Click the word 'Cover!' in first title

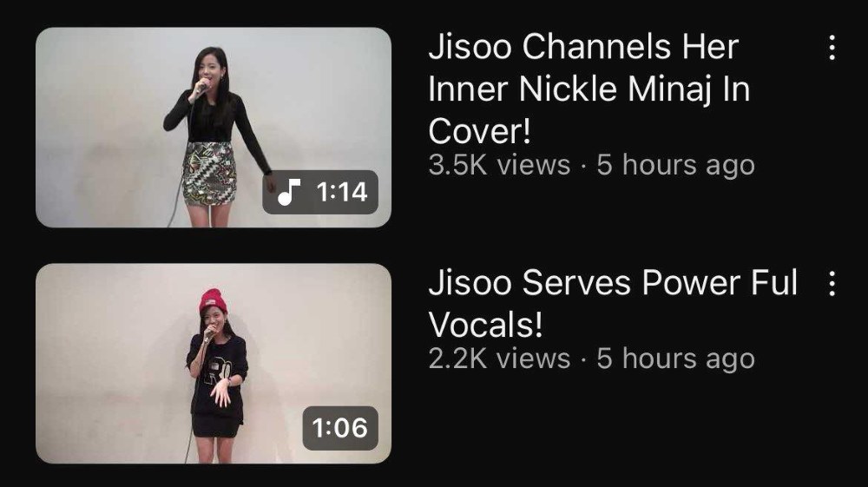click(x=479, y=131)
